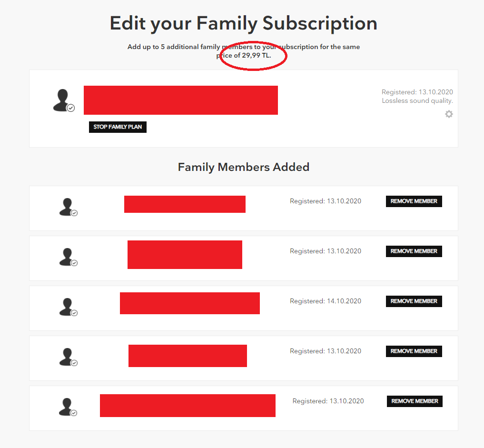Click the account owner's redacted name
Image resolution: width=484 pixels, height=448 pixels.
click(181, 100)
